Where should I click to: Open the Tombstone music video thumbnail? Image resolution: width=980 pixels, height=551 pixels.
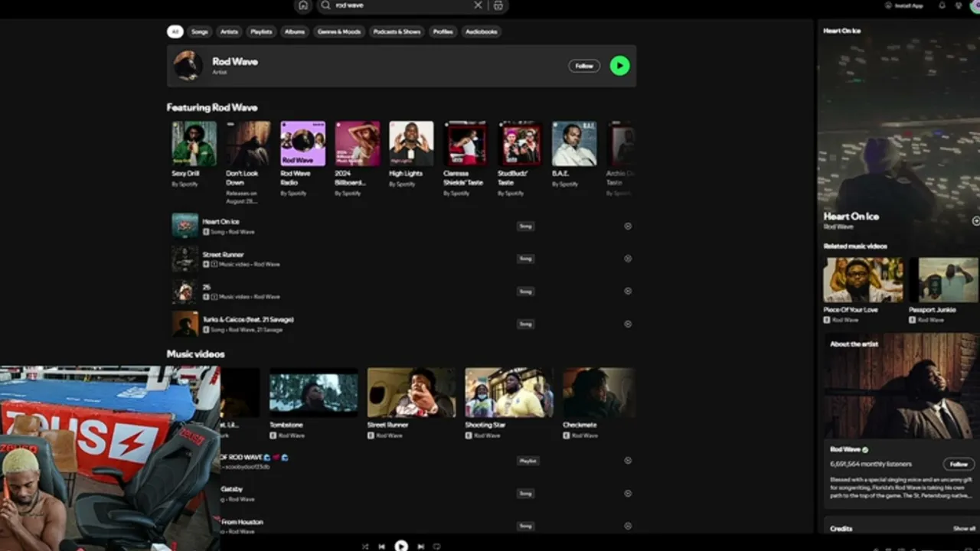pos(313,393)
